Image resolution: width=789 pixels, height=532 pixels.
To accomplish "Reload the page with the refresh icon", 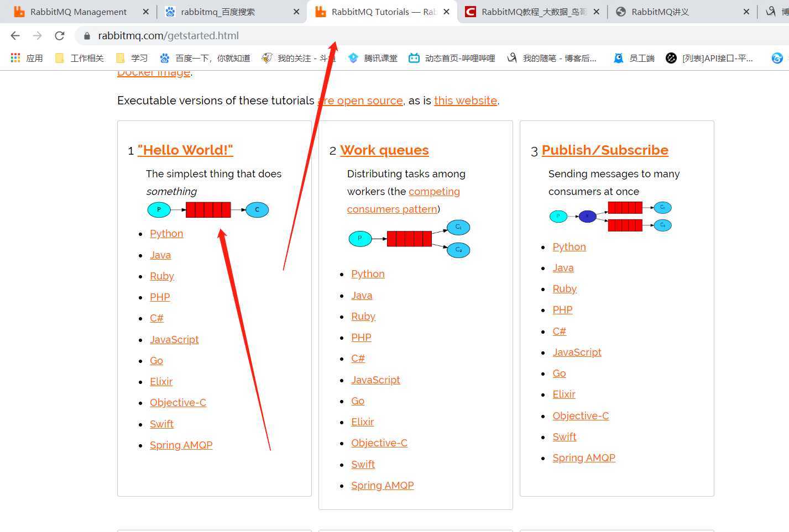I will pos(60,36).
